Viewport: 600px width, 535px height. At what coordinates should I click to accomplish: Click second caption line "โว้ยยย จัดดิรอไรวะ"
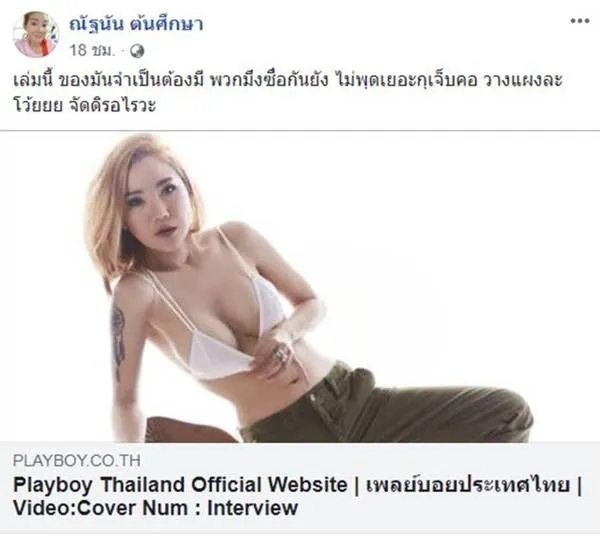click(x=85, y=105)
